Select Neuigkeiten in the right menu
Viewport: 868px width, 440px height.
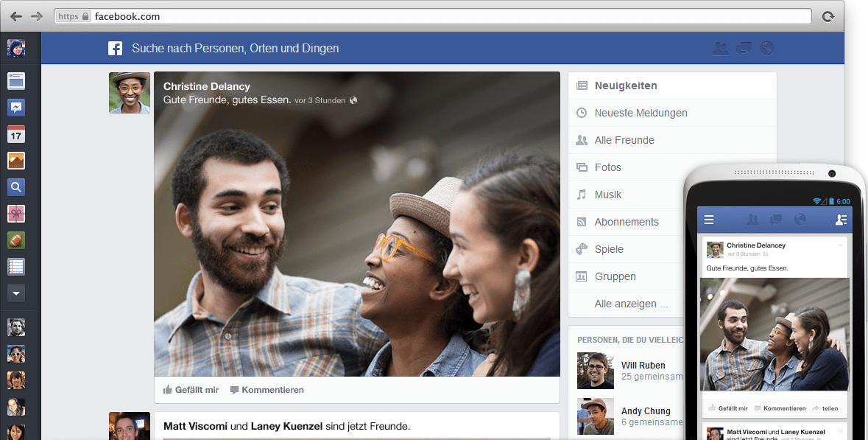(673, 86)
